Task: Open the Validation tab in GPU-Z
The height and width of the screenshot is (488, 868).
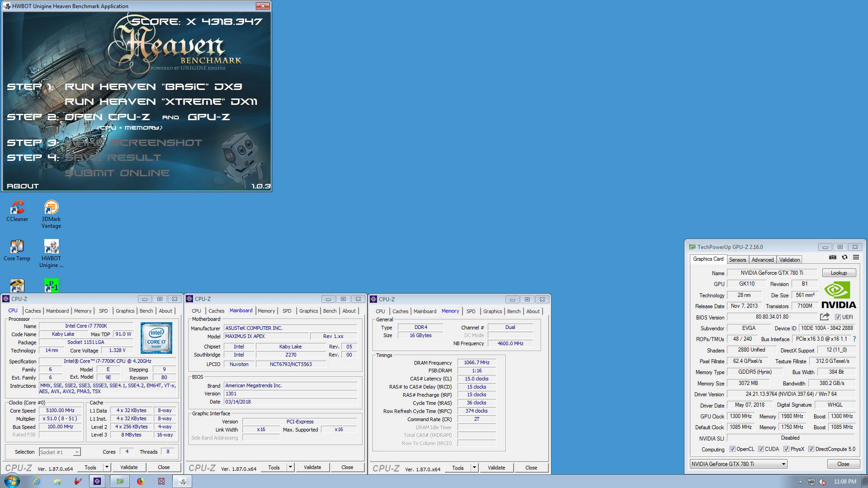Action: point(789,260)
